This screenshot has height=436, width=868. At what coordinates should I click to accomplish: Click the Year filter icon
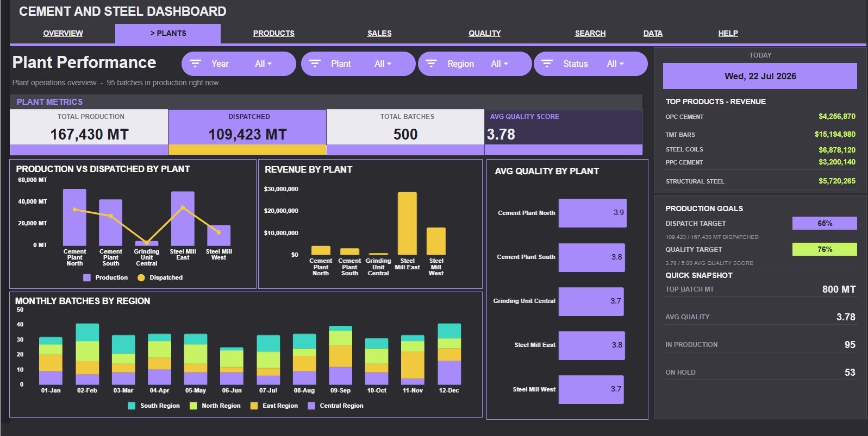195,64
